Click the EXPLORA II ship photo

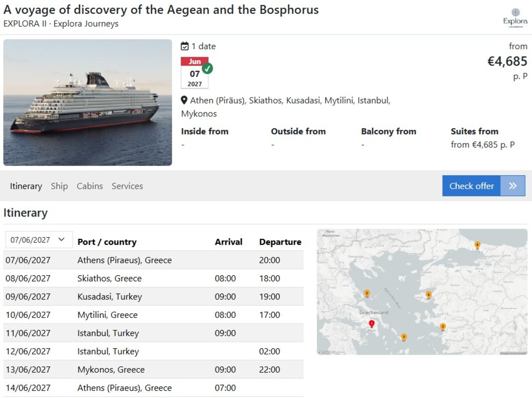[x=88, y=102]
